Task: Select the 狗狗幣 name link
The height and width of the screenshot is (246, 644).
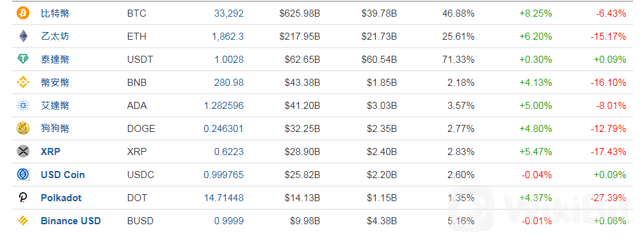Action: (55, 129)
